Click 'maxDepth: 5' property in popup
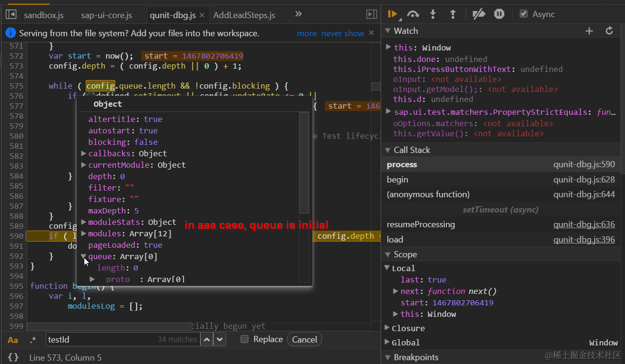The height and width of the screenshot is (364, 625). (113, 211)
